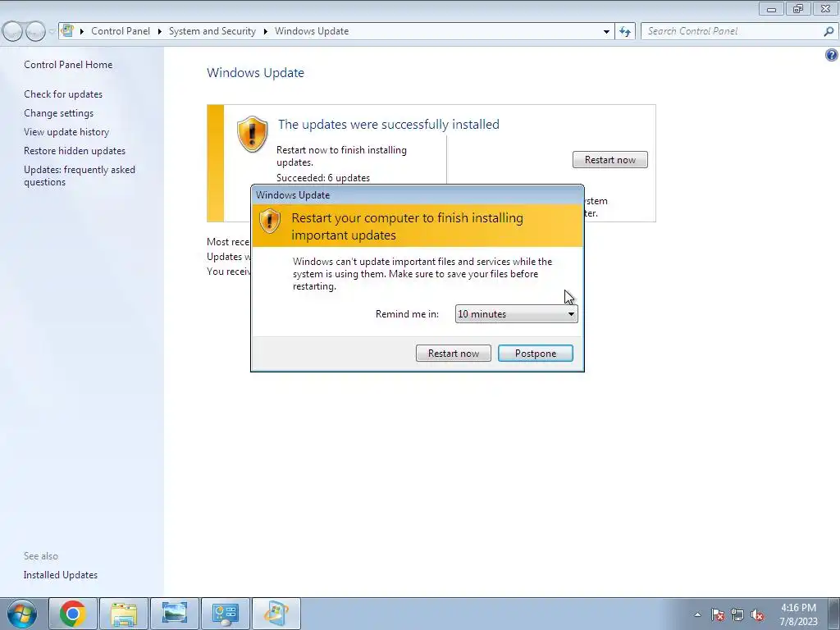The image size is (840, 630).
Task: Open View update history link
Action: coord(66,132)
